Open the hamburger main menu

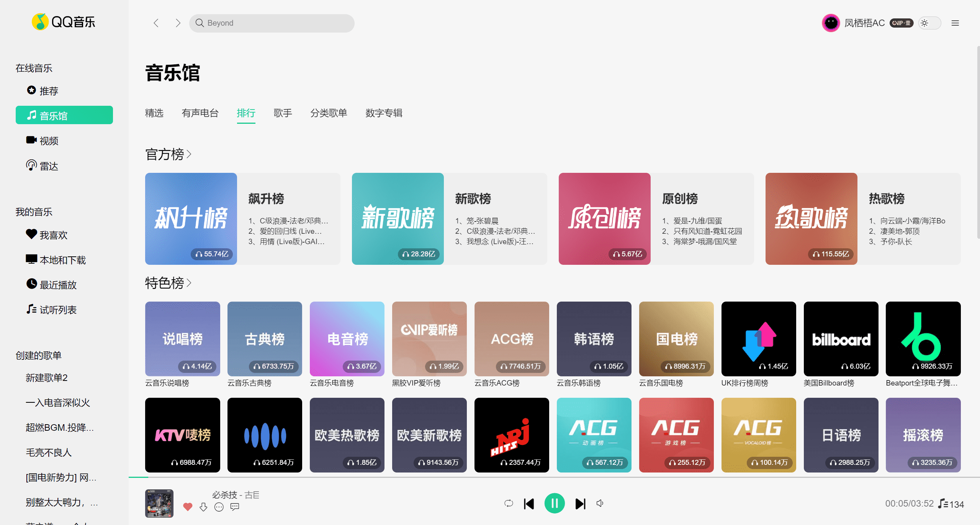point(955,23)
